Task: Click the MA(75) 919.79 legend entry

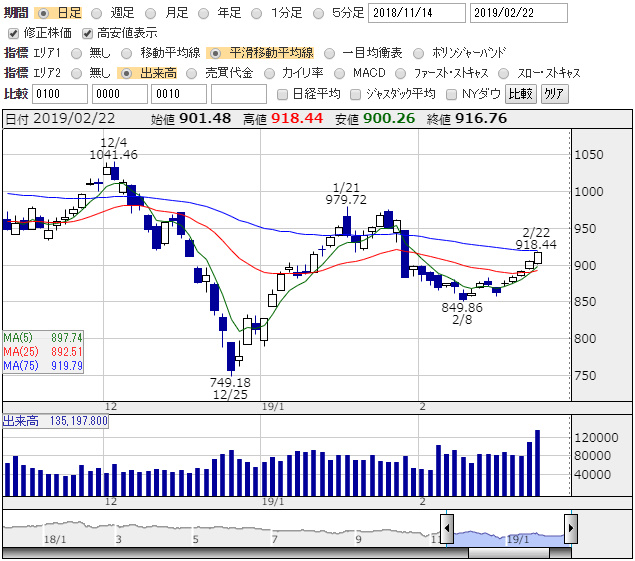Action: tap(43, 365)
